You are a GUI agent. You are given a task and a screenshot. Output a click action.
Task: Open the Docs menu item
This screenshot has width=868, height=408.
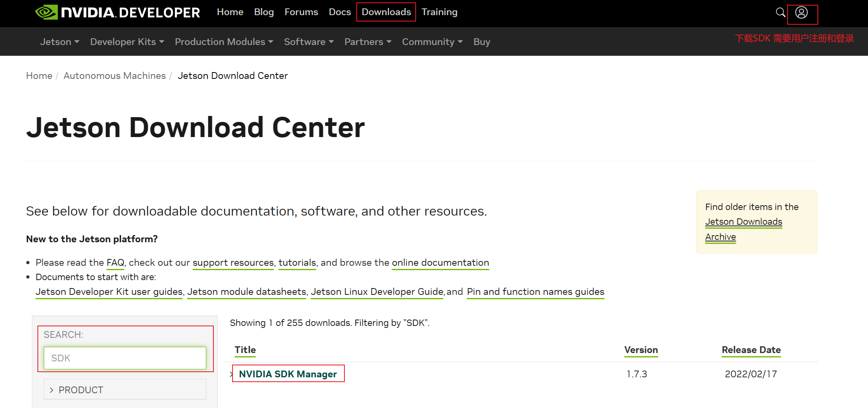(x=340, y=12)
